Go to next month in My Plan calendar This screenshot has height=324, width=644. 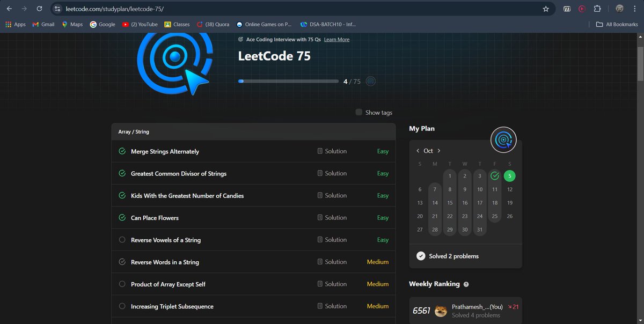[439, 151]
